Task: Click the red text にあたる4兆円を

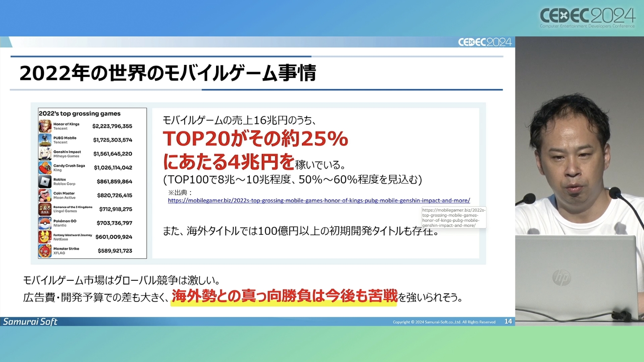Action: tap(229, 161)
